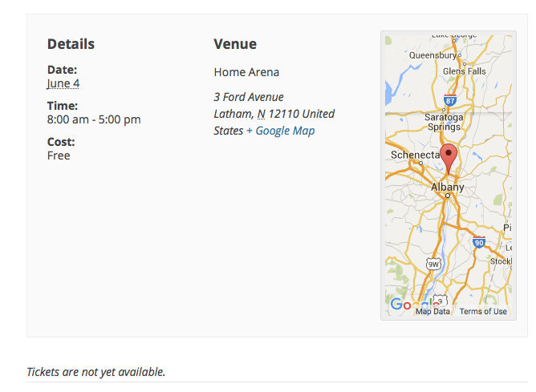
Task: Click the Albany city marker on map
Action: coord(448,196)
